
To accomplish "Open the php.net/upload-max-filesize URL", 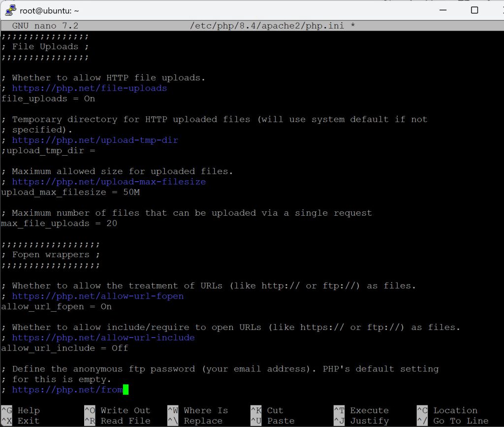I will click(x=108, y=182).
